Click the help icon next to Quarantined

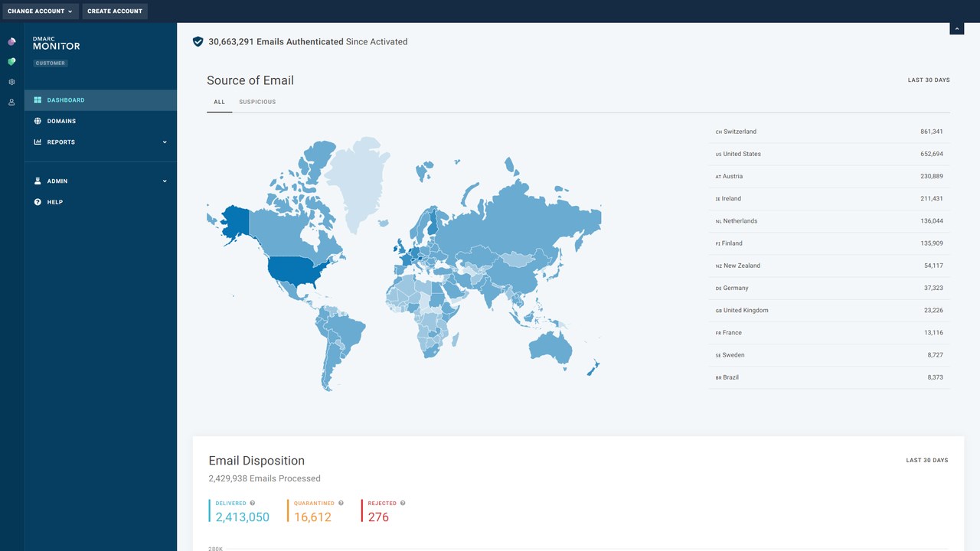(341, 503)
